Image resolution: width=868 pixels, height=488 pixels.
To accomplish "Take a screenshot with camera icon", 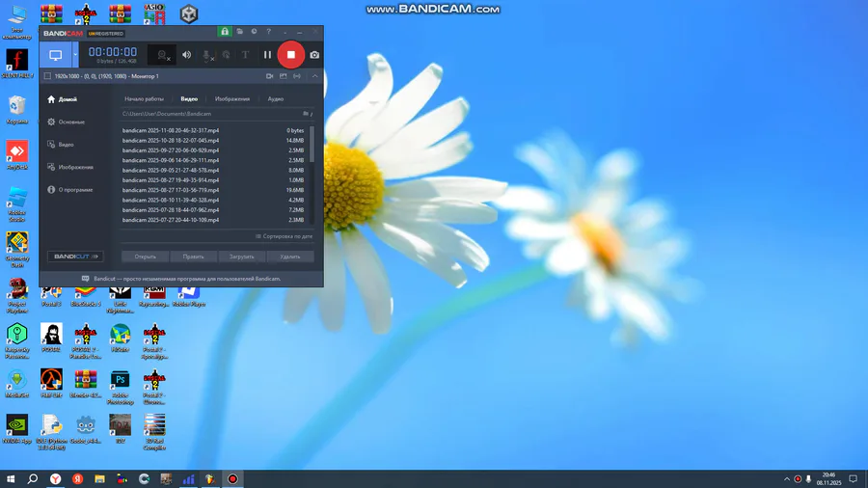I will 314,55.
